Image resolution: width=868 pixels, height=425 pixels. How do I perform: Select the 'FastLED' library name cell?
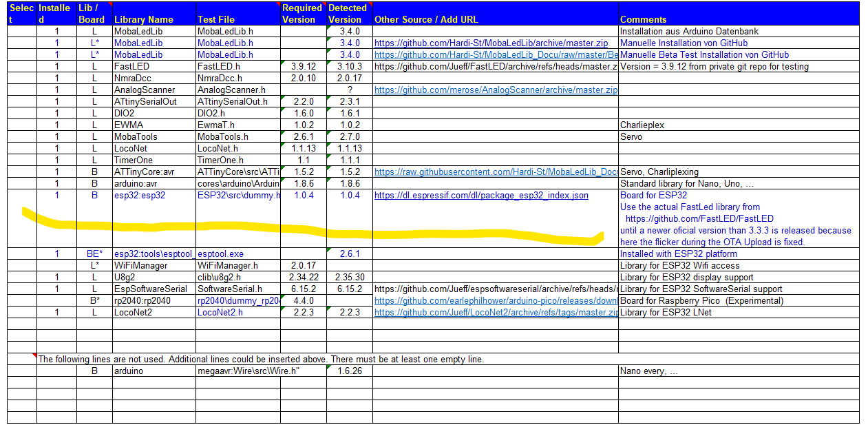point(154,67)
